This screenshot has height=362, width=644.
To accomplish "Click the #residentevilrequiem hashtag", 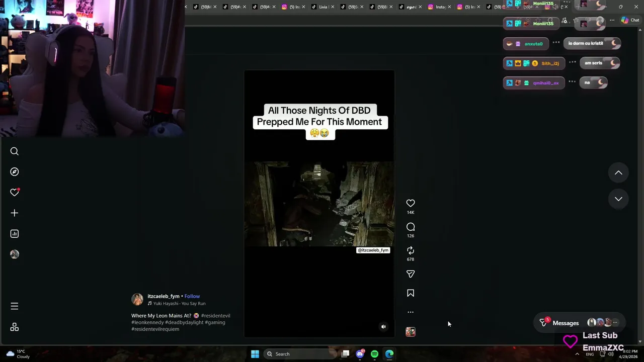I will [x=155, y=329].
